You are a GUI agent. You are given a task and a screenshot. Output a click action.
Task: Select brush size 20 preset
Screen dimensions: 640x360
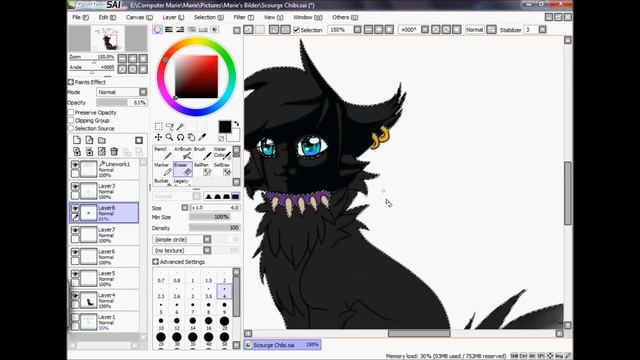click(224, 322)
